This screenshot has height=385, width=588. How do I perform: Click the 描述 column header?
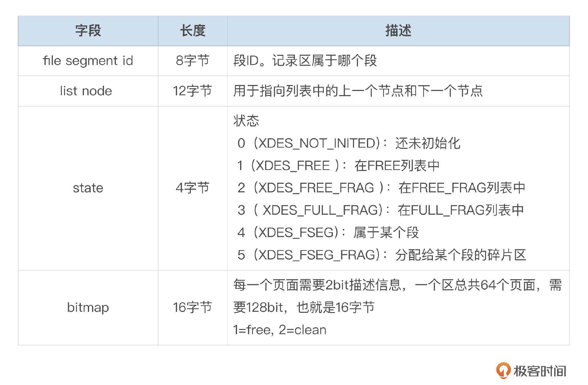(x=398, y=31)
